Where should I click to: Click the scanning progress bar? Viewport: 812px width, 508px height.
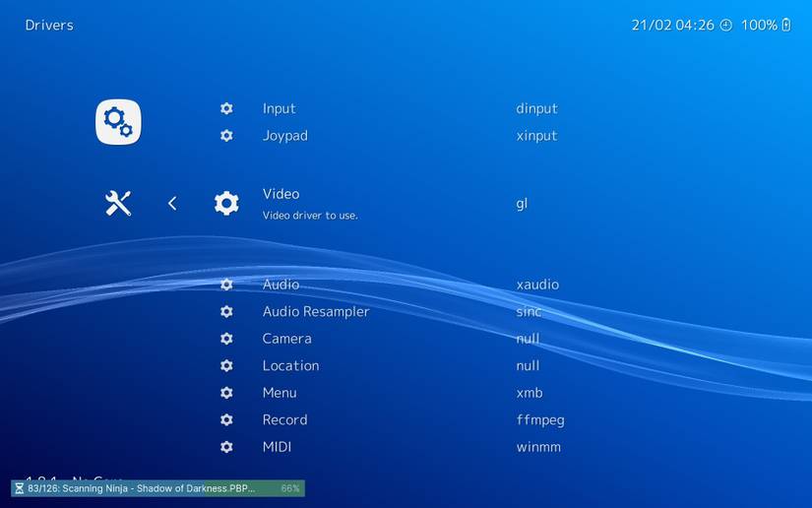[157, 488]
